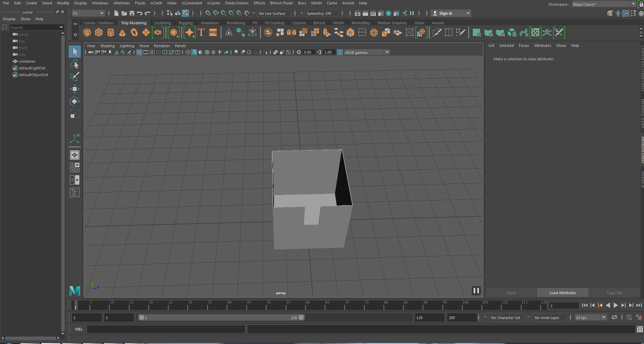Click the time slider at frame 60
Viewport: 644px width, 344px height.
click(306, 306)
